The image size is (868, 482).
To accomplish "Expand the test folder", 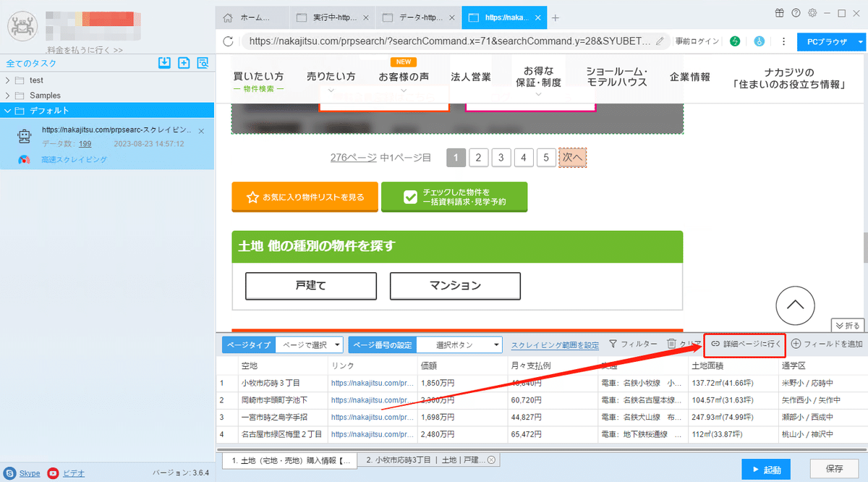I will [x=7, y=80].
